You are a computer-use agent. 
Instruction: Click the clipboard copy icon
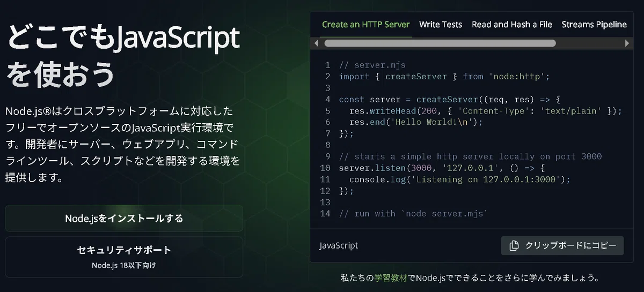tap(514, 245)
